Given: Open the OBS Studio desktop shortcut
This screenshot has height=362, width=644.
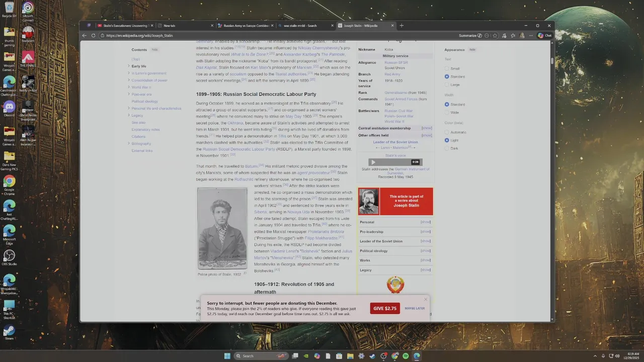Looking at the screenshot, I should point(9,257).
